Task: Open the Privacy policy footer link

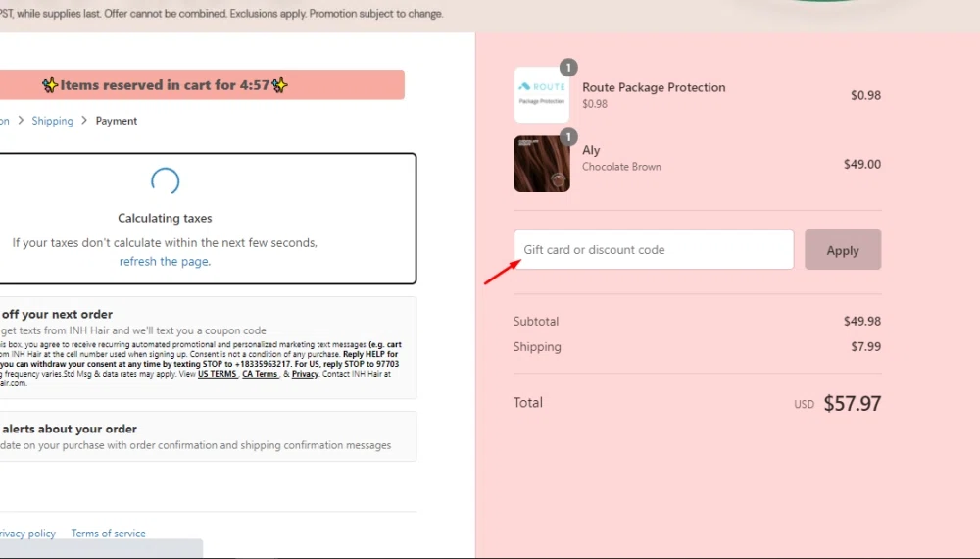Action: coord(27,534)
